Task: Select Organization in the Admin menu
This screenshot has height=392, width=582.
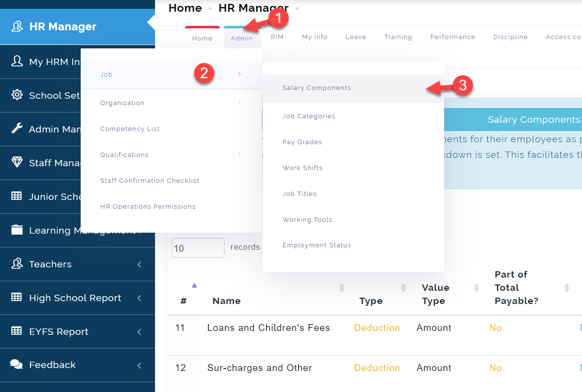Action: 172,103
